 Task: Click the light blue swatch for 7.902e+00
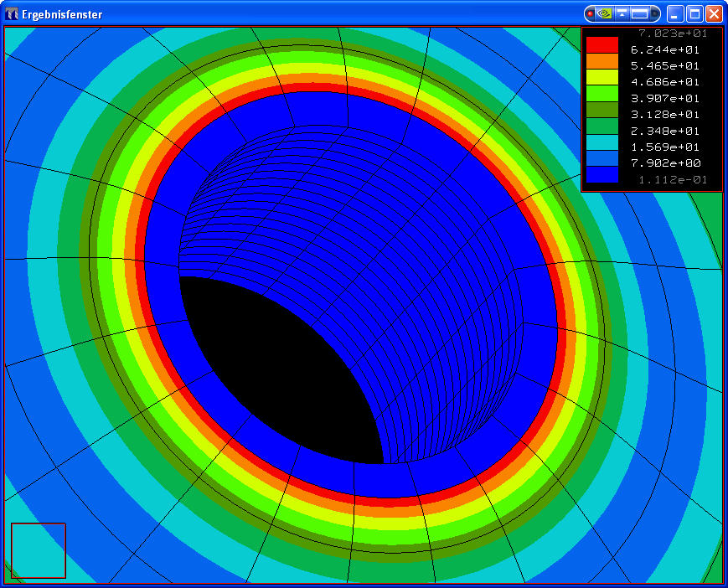pos(602,158)
